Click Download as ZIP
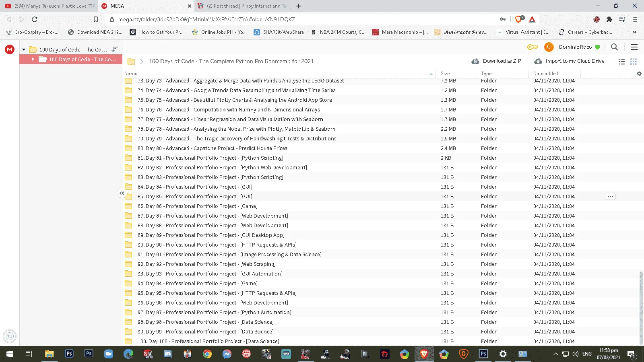Viewport: 644px width, 362px height. coord(496,61)
